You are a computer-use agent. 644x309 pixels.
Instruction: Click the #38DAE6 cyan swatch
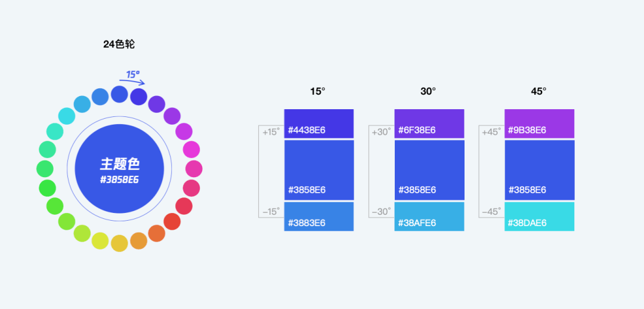click(539, 217)
